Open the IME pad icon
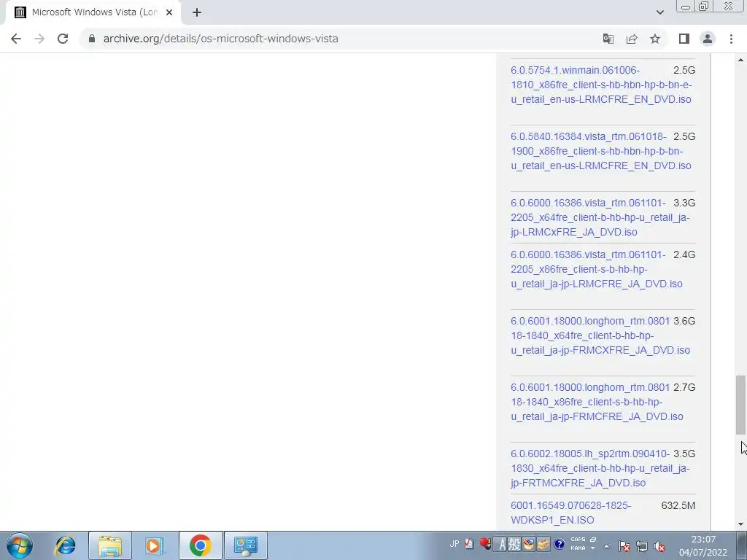This screenshot has height=560, width=747. (529, 544)
